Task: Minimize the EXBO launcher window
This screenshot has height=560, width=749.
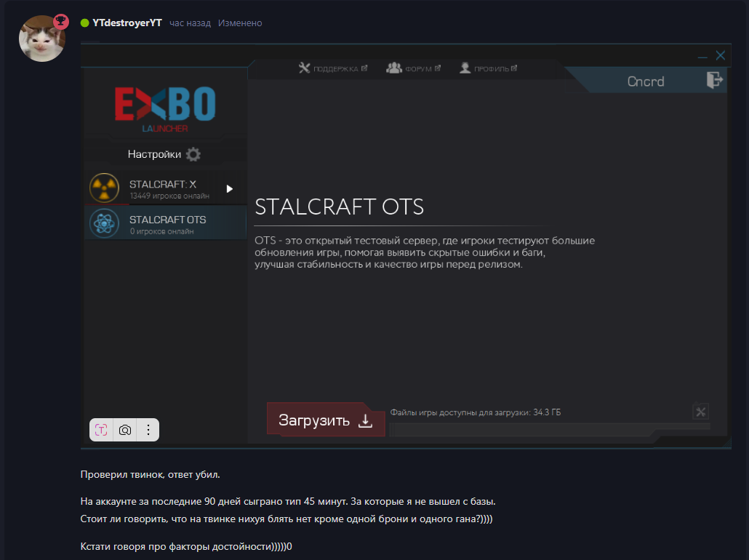Action: (702, 57)
